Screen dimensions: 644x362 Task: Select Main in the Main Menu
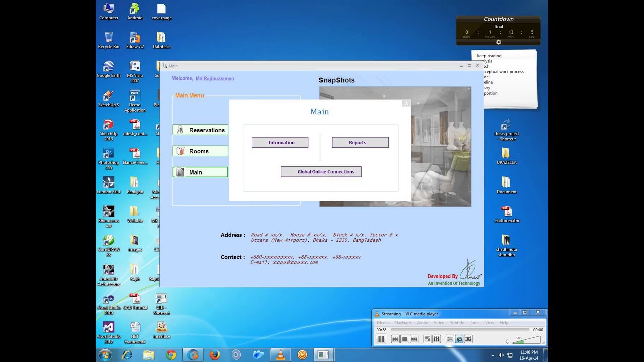(x=200, y=172)
